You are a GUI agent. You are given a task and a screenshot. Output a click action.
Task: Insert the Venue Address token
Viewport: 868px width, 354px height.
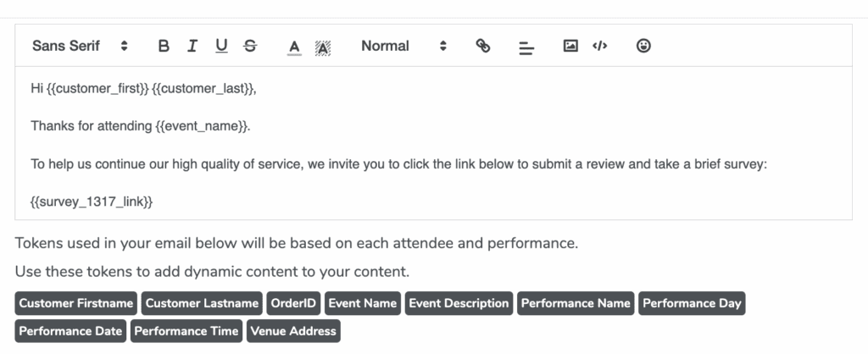[x=293, y=331]
